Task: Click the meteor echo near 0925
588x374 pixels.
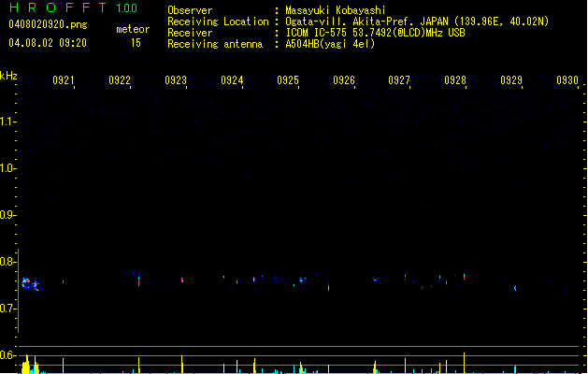Action: (302, 280)
